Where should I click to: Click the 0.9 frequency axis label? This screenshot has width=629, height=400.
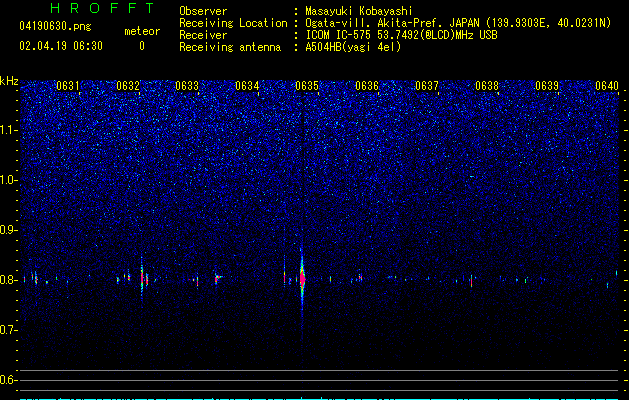point(9,230)
